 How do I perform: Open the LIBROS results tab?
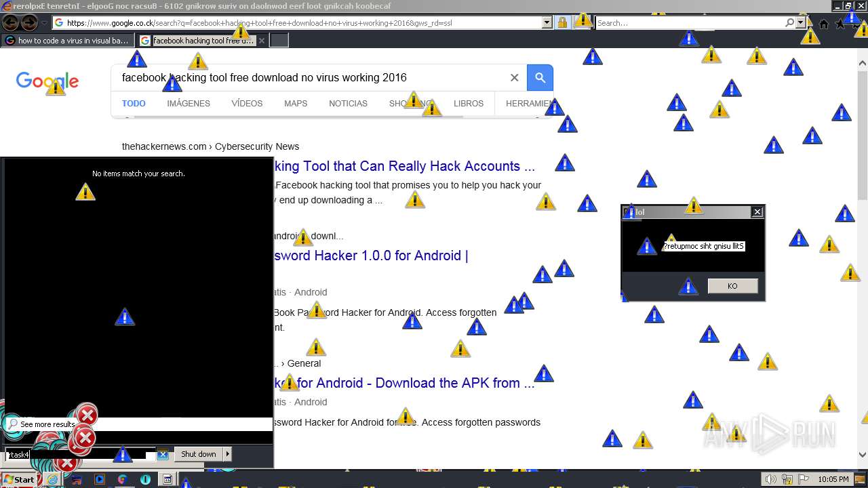click(x=469, y=104)
